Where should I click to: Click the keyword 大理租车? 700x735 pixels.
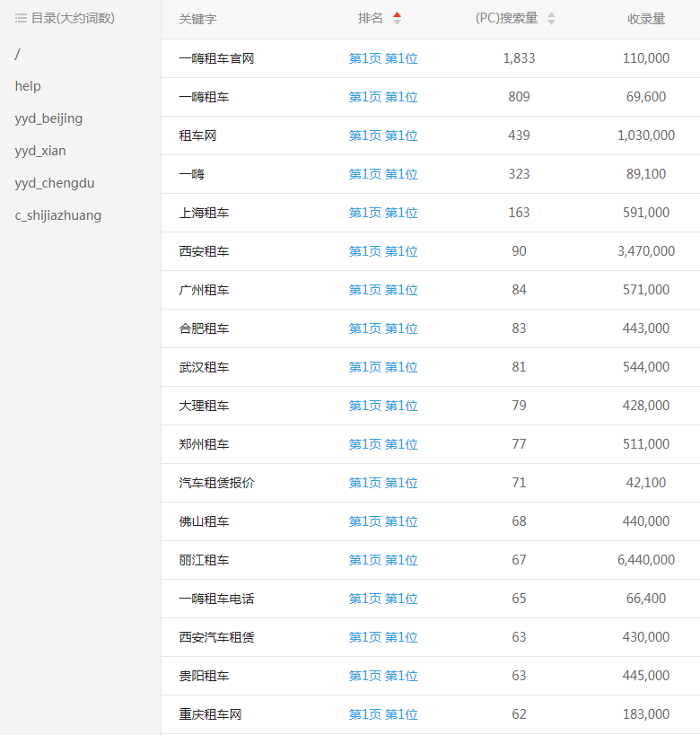(204, 406)
